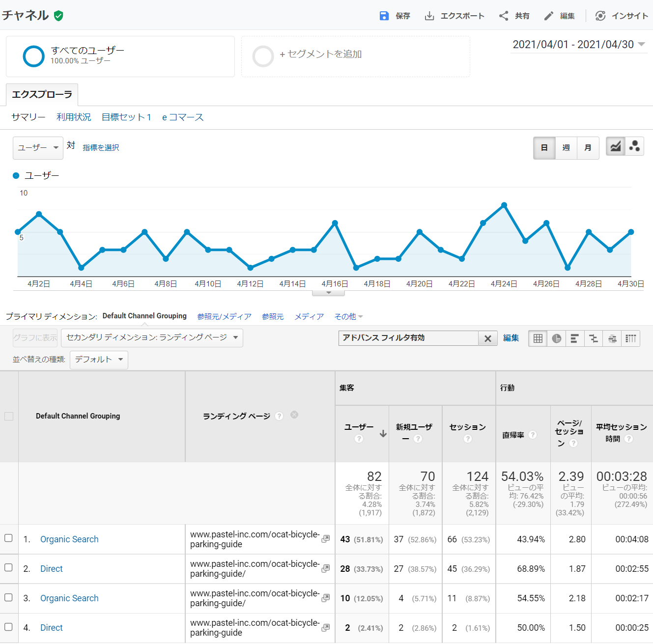Click the user sort descending arrow

[383, 433]
